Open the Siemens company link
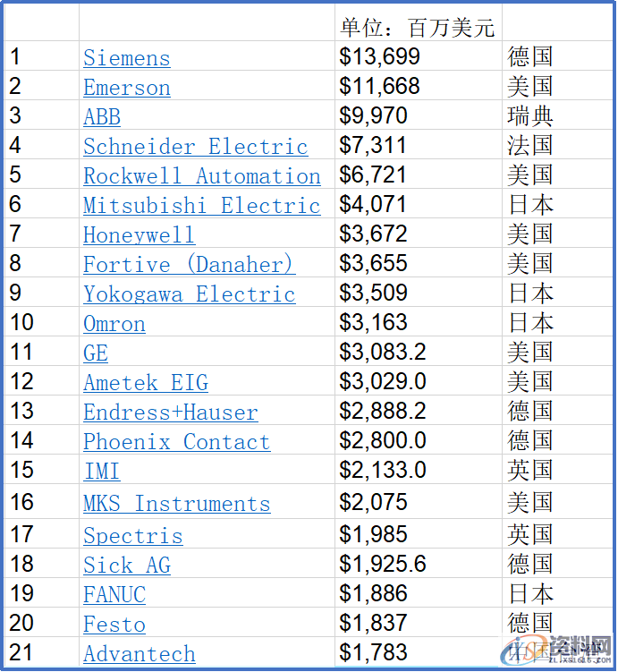Screen dimensions: 618x672 point(126,58)
